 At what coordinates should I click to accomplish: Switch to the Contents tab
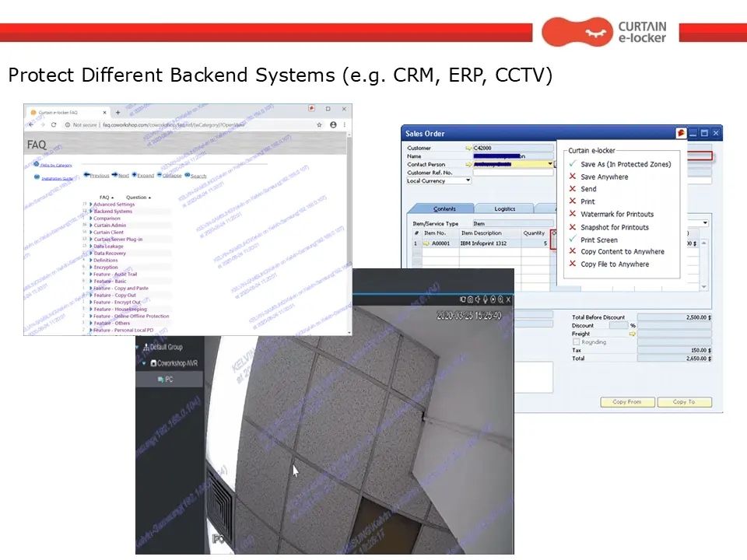click(x=444, y=208)
